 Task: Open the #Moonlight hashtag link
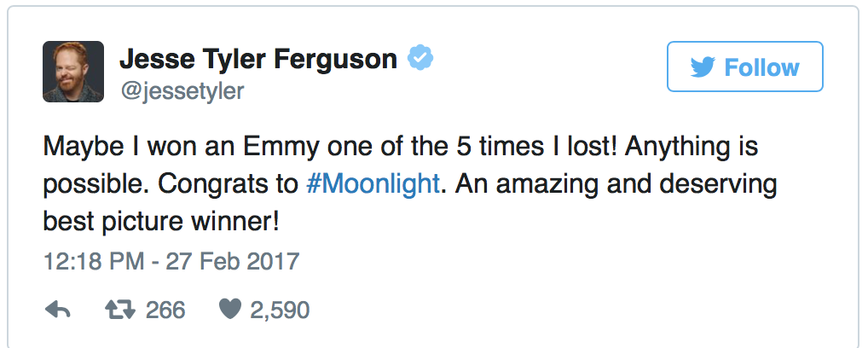(373, 185)
